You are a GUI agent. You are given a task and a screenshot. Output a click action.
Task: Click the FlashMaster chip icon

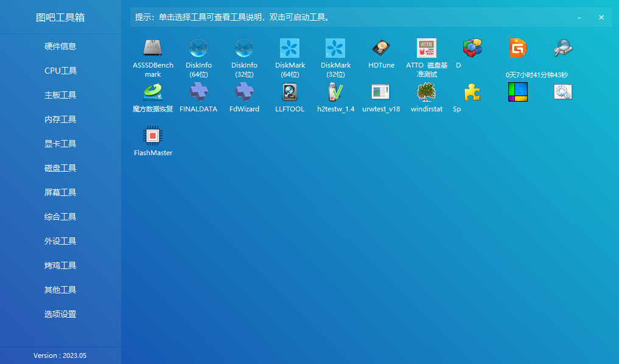(153, 136)
